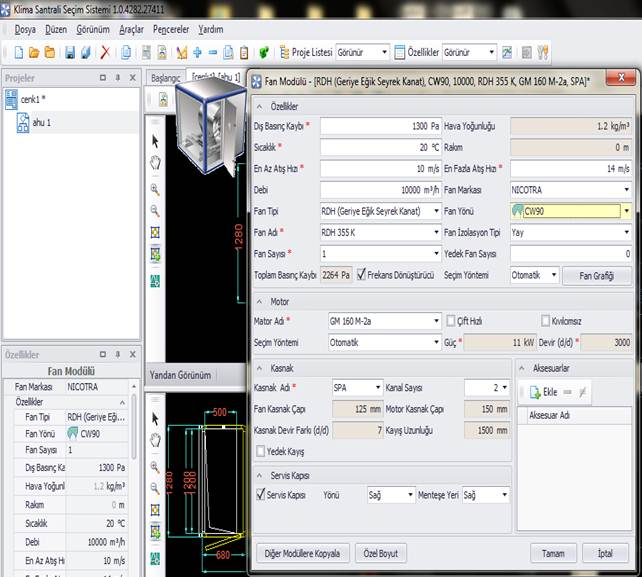The image size is (642, 577).
Task: Click the zoom out magnifier tool
Action: click(x=155, y=210)
